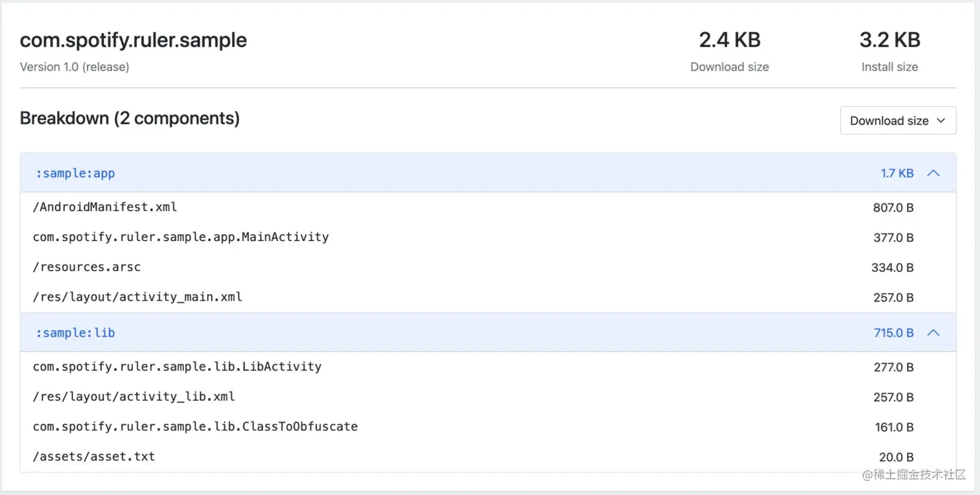Select the /AndroidManifest.xml row
Image resolution: width=980 pixels, height=495 pixels.
(105, 207)
